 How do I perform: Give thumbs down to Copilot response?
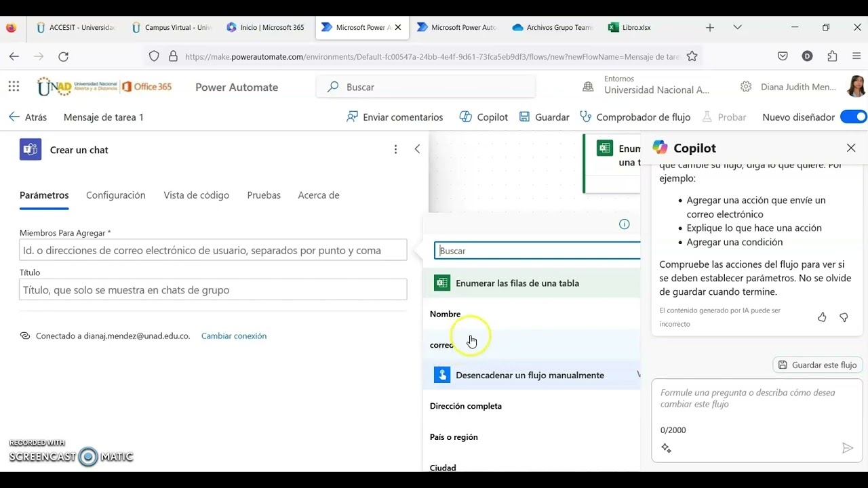coord(844,317)
